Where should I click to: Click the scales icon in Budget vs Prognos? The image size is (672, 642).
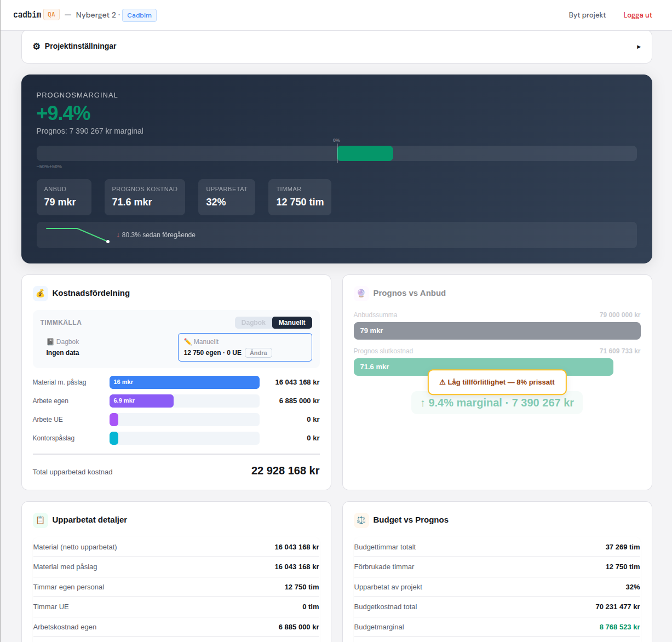pos(361,520)
